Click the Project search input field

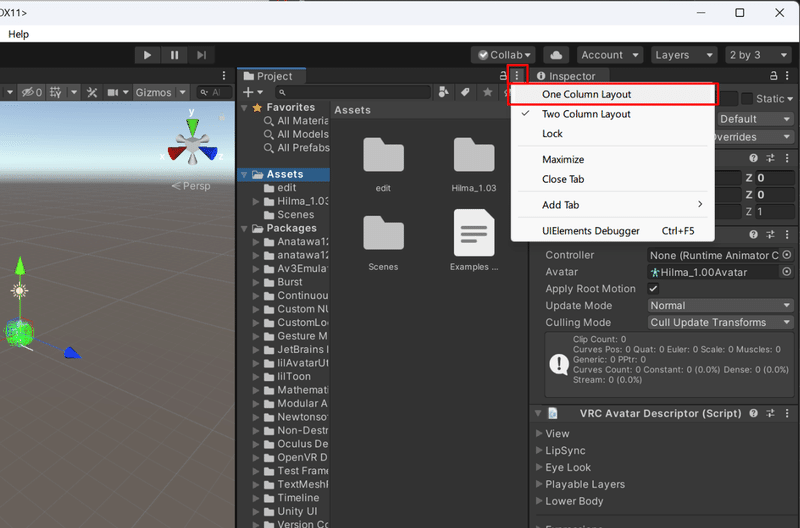[x=353, y=92]
